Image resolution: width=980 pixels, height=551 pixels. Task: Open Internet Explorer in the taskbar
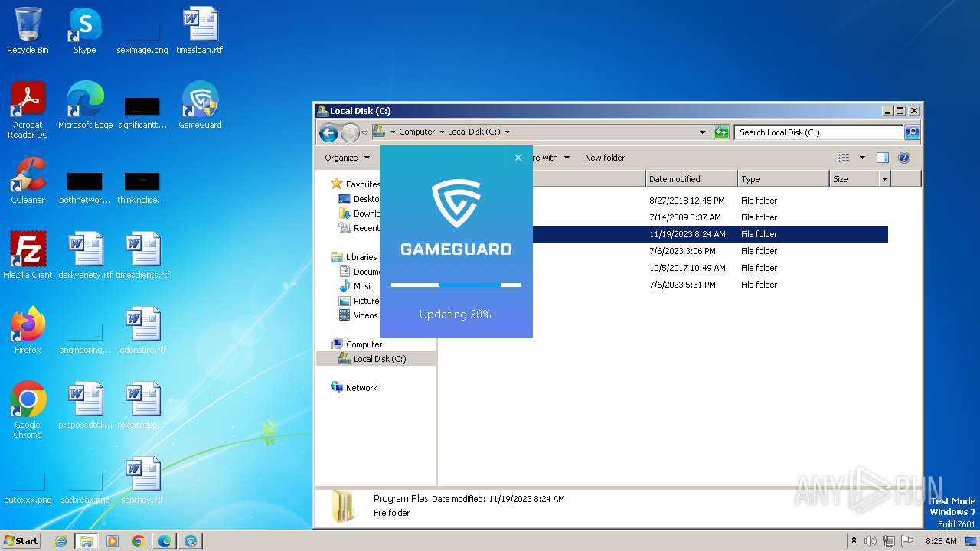(x=61, y=541)
